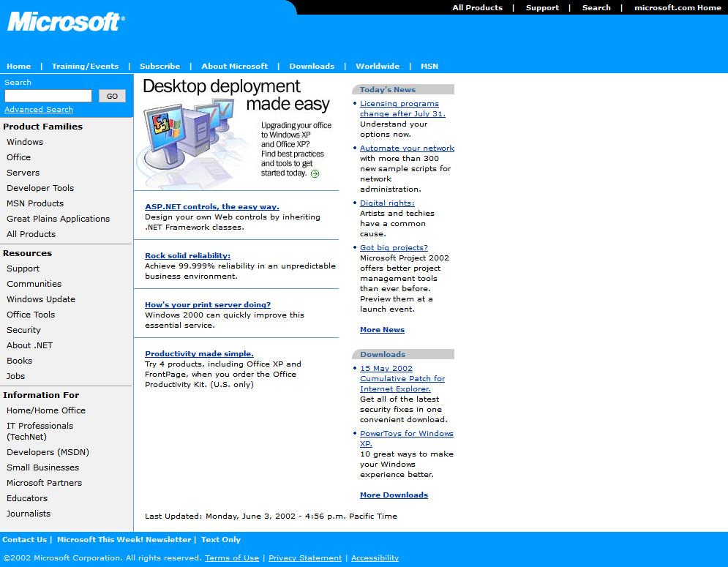Select Developer Tools under Product Families

(x=40, y=188)
